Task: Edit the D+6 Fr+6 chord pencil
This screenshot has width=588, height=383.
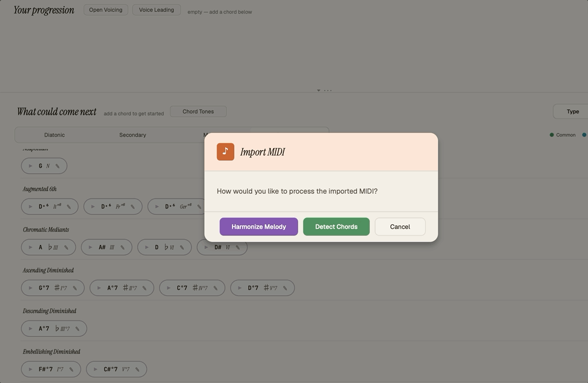Action: point(133,207)
